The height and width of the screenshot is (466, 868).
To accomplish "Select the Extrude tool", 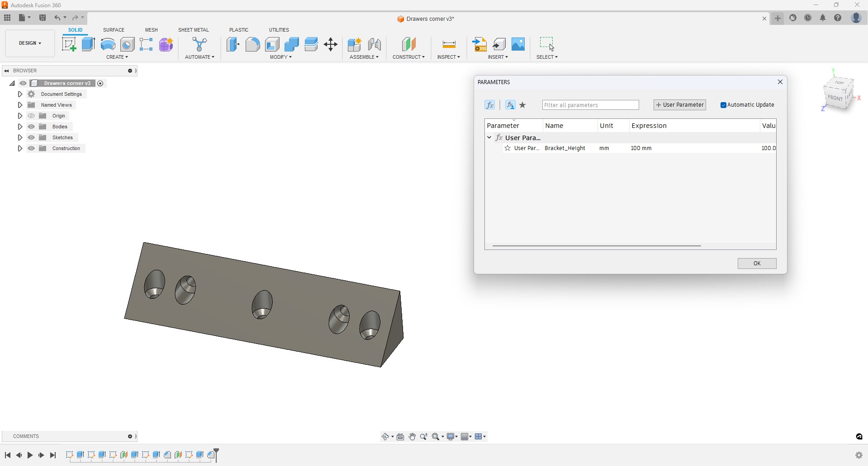I will coord(88,44).
